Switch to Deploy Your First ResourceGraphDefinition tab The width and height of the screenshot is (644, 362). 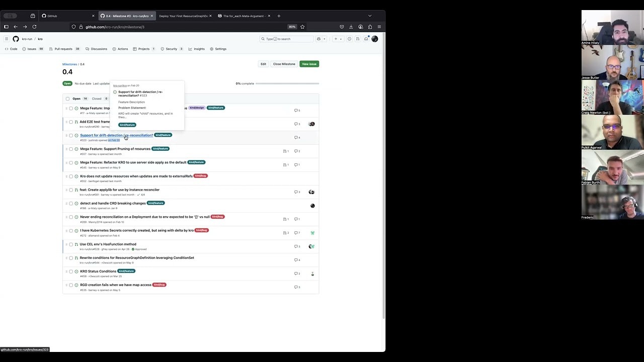[x=184, y=16]
